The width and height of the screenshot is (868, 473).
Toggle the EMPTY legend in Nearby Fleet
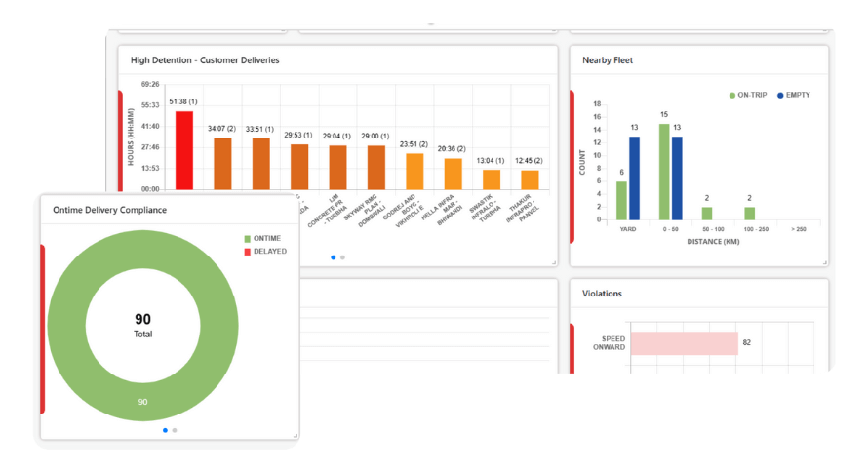coord(793,95)
